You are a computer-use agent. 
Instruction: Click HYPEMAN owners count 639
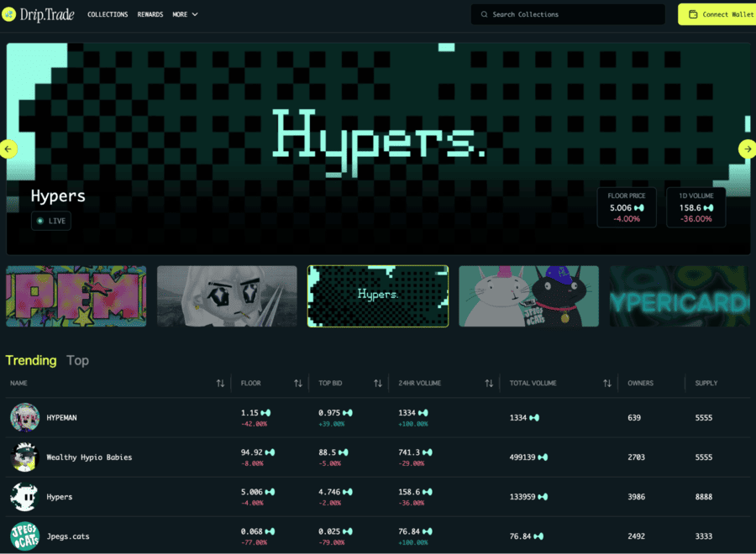point(634,418)
